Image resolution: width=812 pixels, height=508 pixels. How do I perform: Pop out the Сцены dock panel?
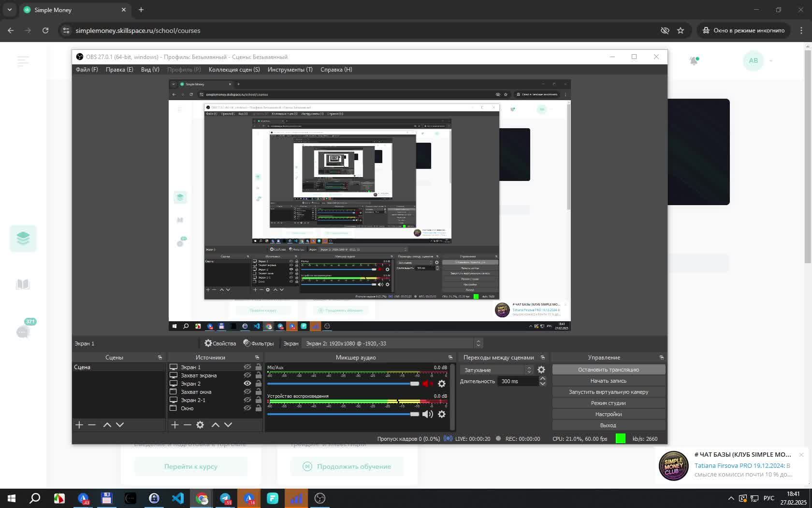pos(160,358)
